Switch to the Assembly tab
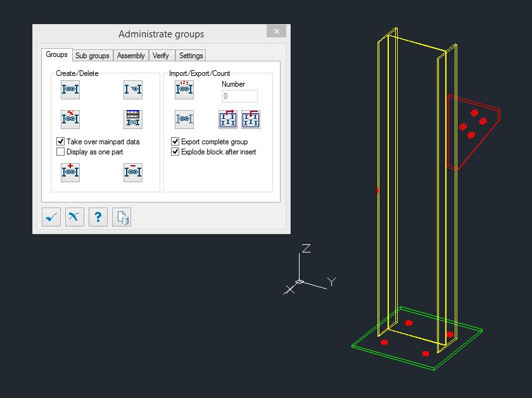532x398 pixels. 130,55
